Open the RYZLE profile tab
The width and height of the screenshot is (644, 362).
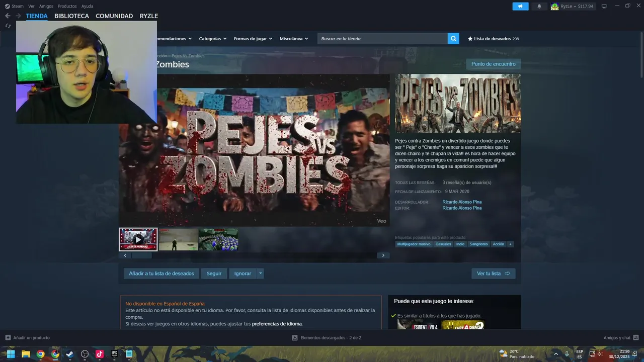pos(148,16)
